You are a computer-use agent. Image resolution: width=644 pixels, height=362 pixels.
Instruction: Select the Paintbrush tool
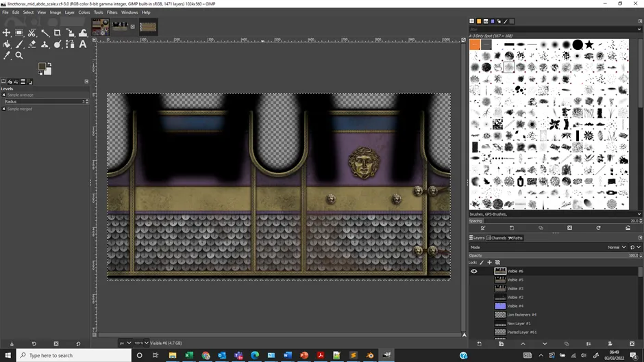click(19, 44)
